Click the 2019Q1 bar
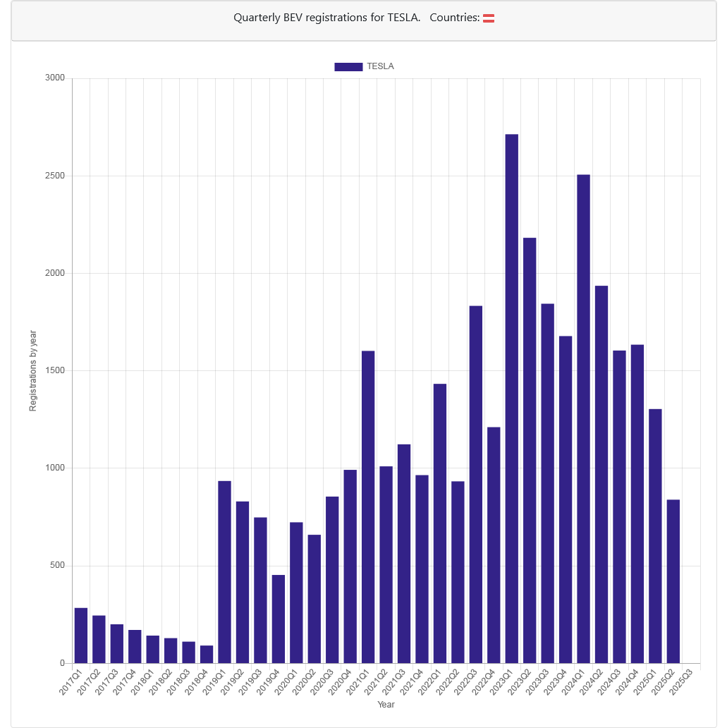This screenshot has height=728, width=727. pyautogui.click(x=225, y=572)
